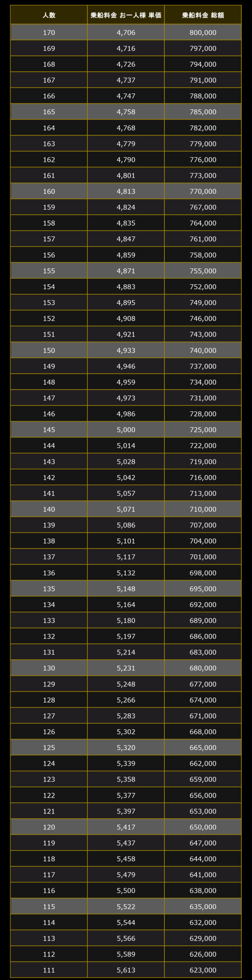Select the unit price cell 5,522

pyautogui.click(x=126, y=906)
